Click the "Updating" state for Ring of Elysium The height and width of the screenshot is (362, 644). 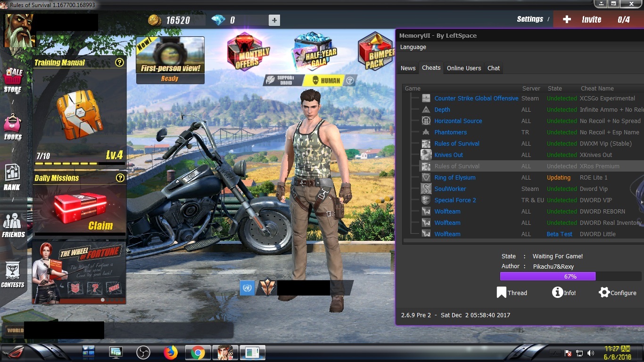click(x=559, y=178)
